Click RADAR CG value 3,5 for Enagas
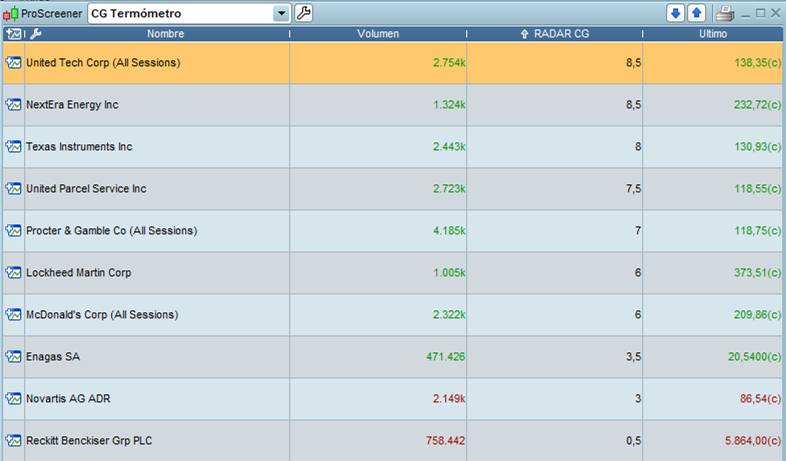Viewport: 786px width, 461px height. [634, 357]
